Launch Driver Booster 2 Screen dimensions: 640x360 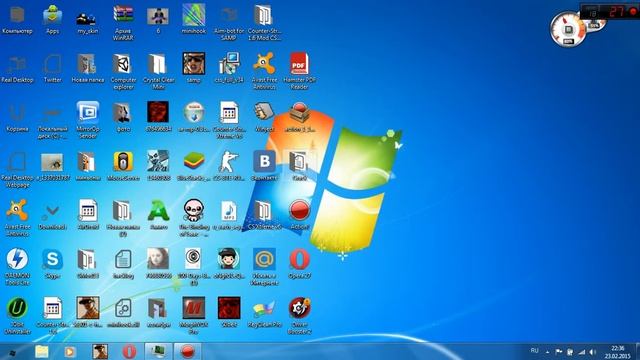(x=299, y=317)
